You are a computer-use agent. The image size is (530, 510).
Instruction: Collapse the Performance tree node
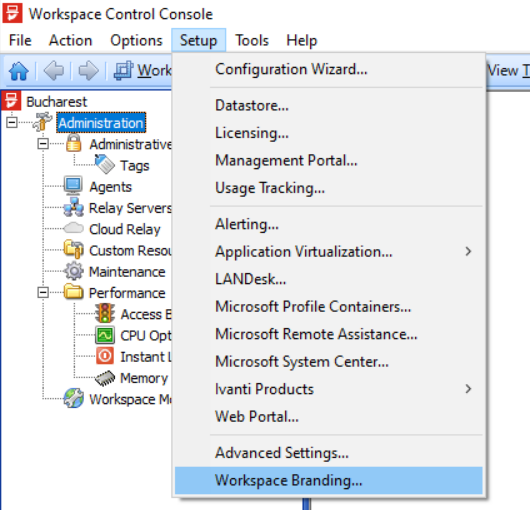pyautogui.click(x=43, y=292)
